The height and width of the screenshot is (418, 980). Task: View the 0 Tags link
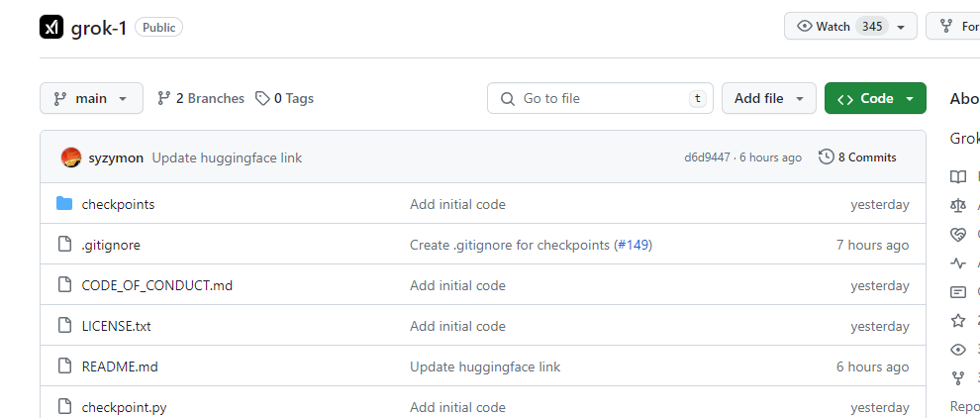click(284, 98)
